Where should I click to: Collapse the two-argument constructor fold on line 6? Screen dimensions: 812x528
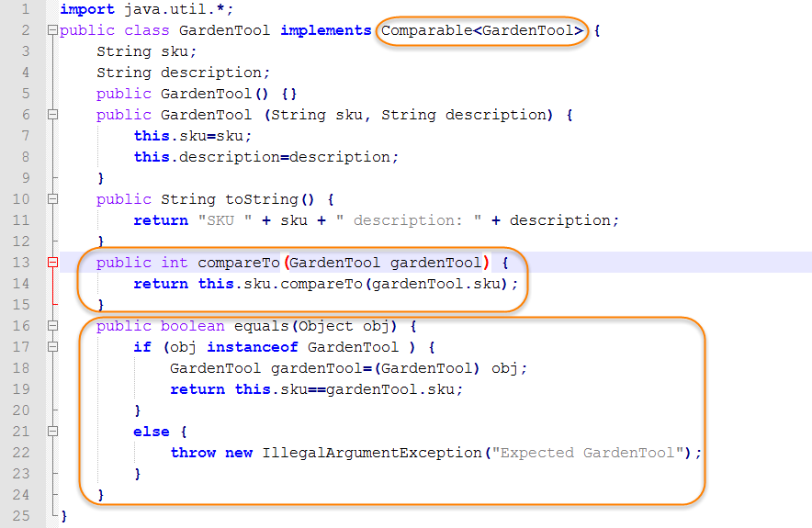click(52, 115)
